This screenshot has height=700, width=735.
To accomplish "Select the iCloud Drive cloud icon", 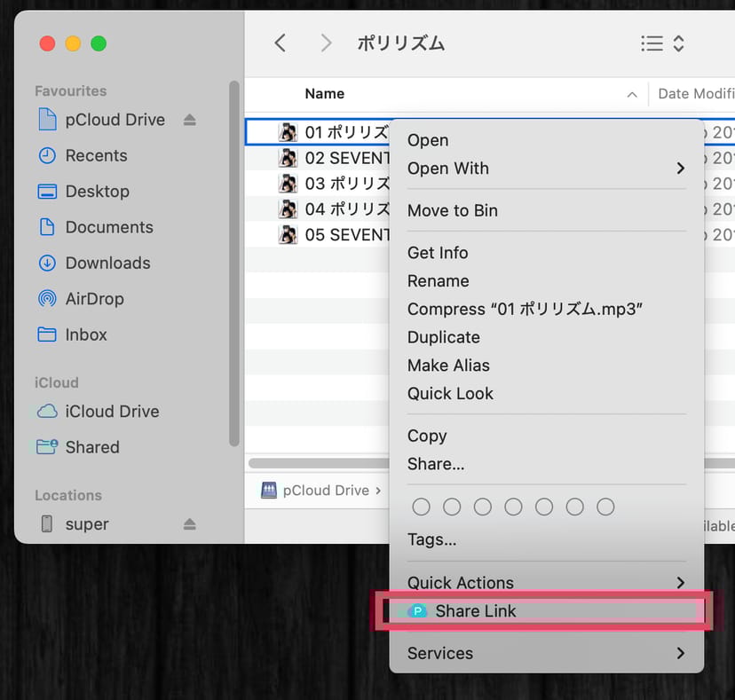I will [47, 412].
